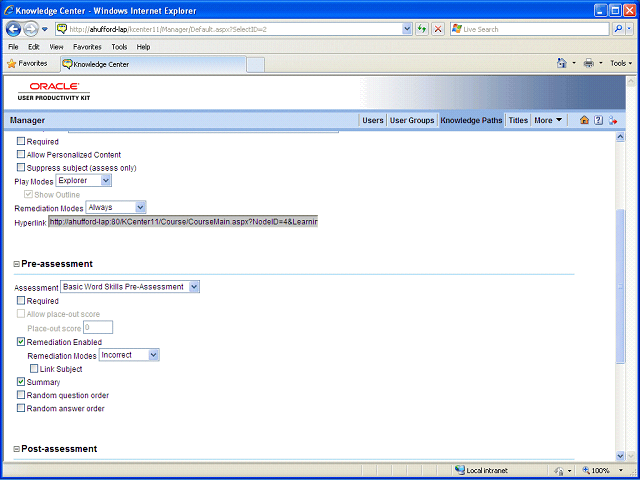640x480 pixels.
Task: Open the Print options dropdown arrow
Action: tap(600, 63)
